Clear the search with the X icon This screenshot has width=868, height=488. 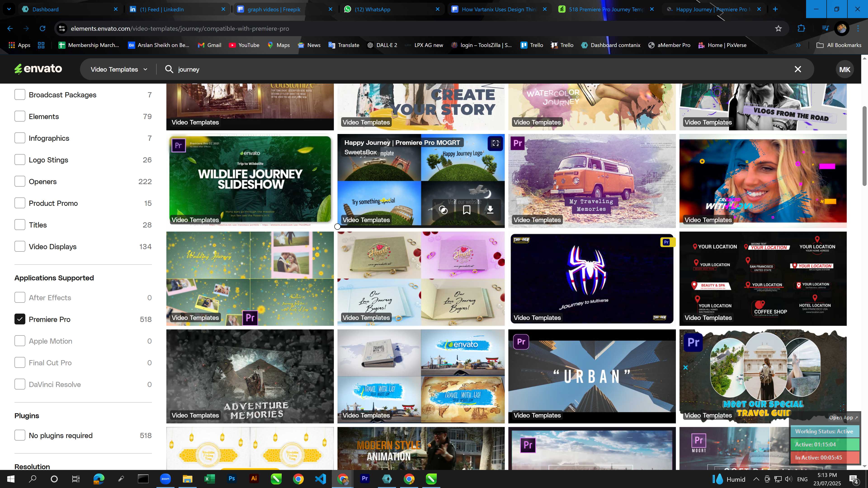[x=797, y=69]
